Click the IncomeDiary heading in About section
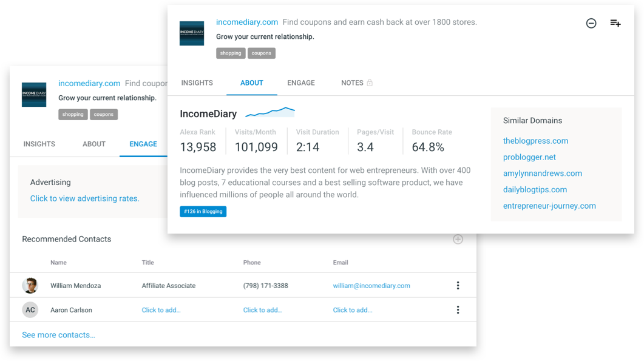 [208, 114]
